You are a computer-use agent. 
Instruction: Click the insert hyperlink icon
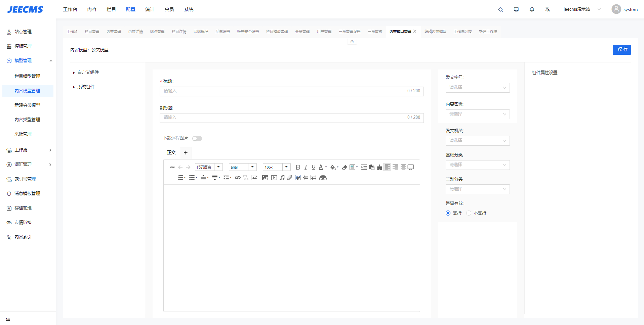(x=238, y=178)
